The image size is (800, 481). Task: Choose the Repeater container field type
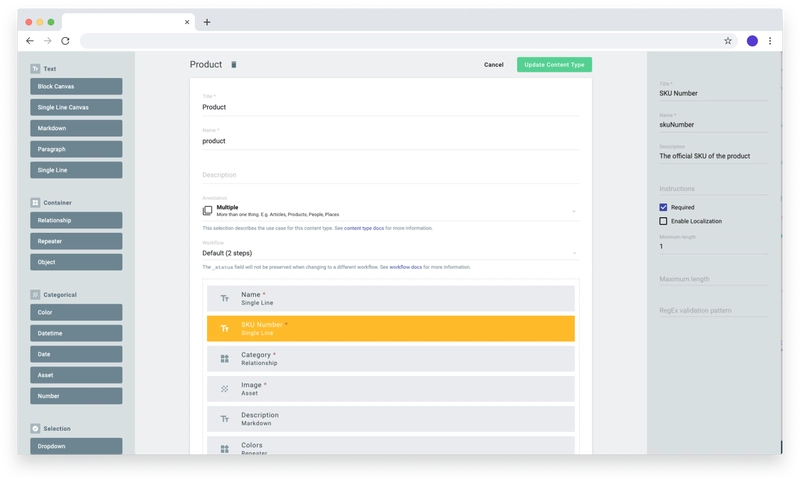(76, 240)
